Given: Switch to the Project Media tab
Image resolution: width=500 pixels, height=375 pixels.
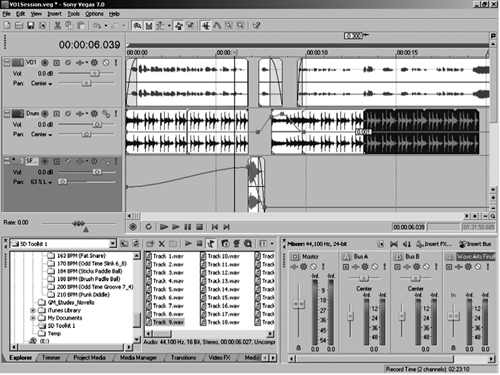Looking at the screenshot, I should coord(89,358).
